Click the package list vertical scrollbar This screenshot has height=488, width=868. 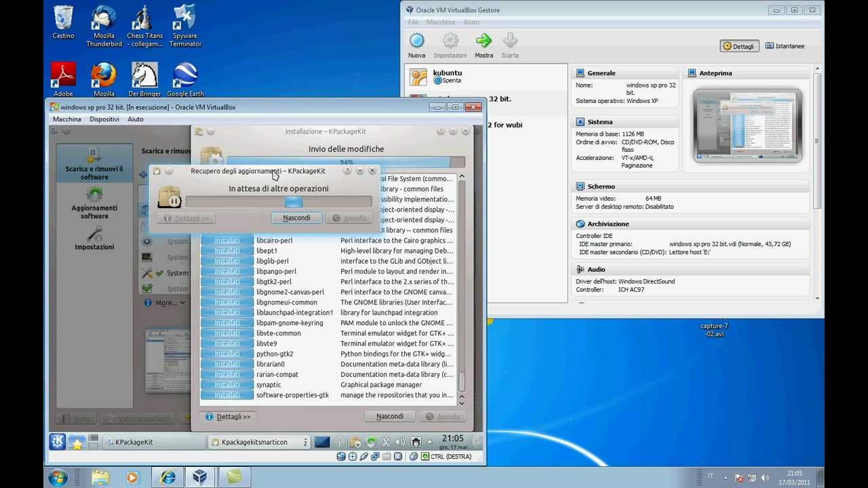tap(462, 290)
